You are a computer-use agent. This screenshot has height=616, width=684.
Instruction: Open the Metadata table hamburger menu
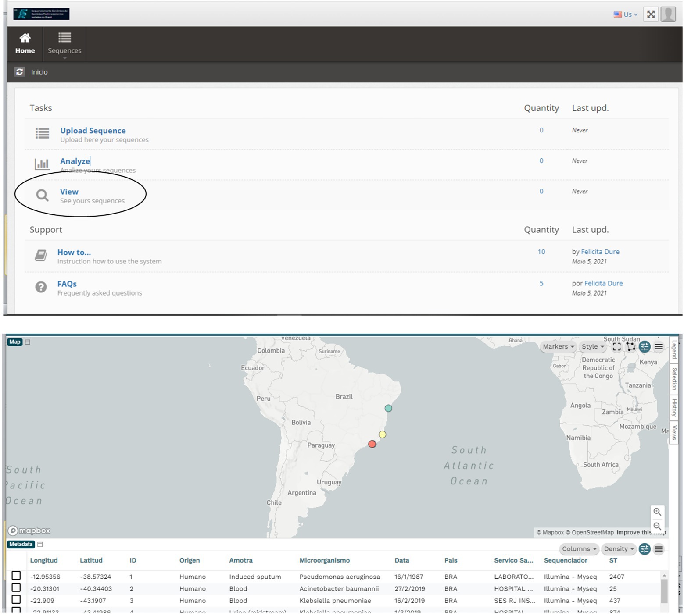coord(659,549)
